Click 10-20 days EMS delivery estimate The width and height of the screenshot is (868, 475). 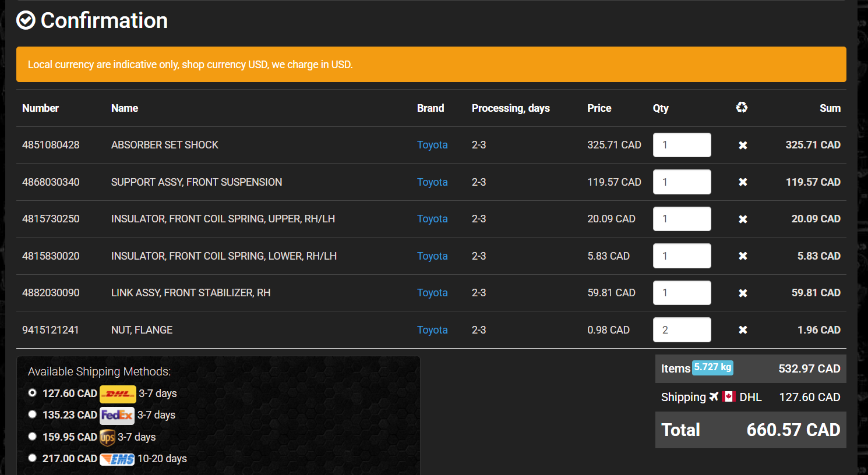162,459
